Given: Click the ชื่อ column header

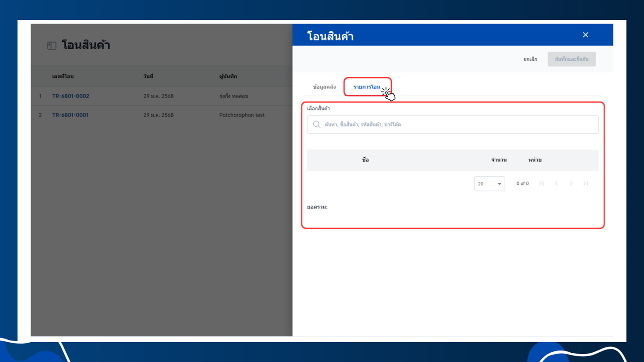Looking at the screenshot, I should point(365,160).
